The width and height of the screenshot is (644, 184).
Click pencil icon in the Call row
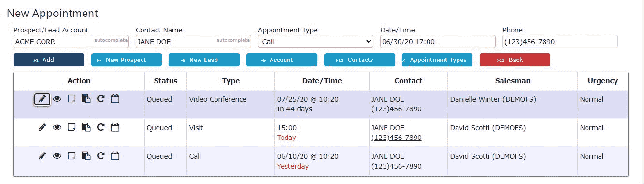pyautogui.click(x=42, y=156)
